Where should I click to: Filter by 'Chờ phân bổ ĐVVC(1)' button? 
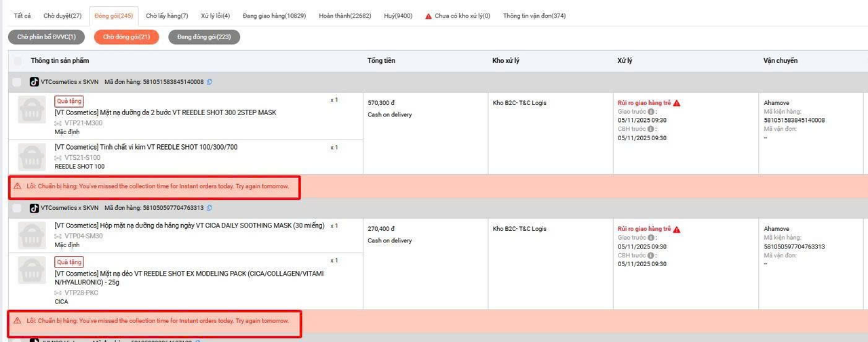[46, 37]
